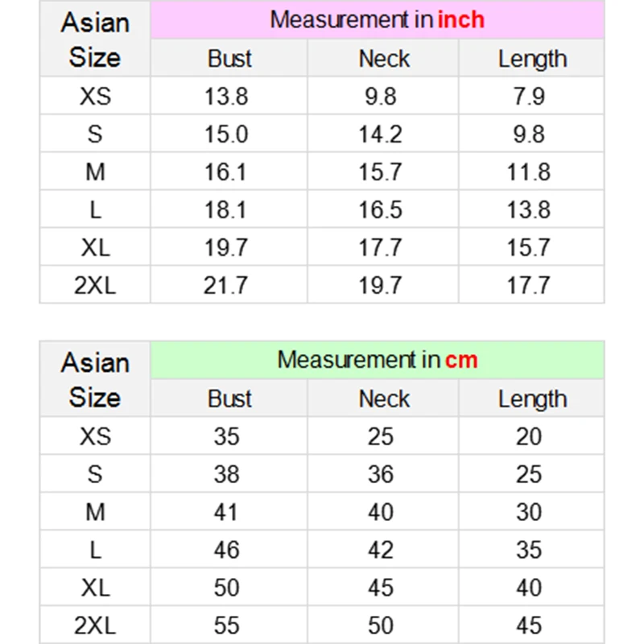644x644 pixels.
Task: Click the Asian Size header of cm table
Action: pos(95,380)
